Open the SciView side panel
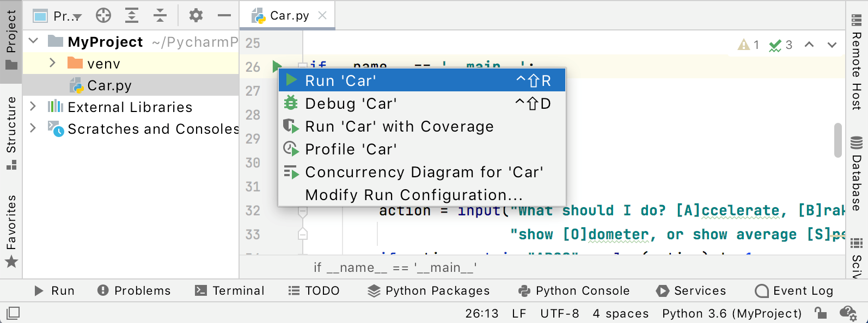The width and height of the screenshot is (868, 323). click(857, 257)
